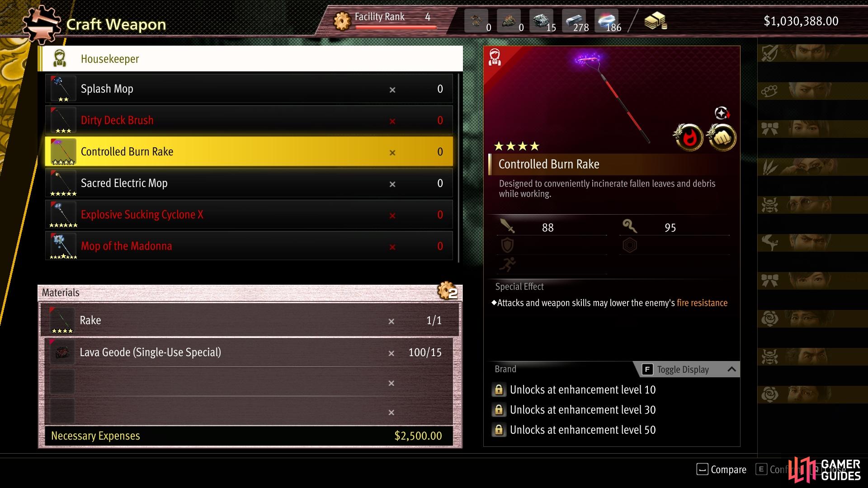The width and height of the screenshot is (868, 488).
Task: Click the cash stack money icon
Action: click(656, 21)
